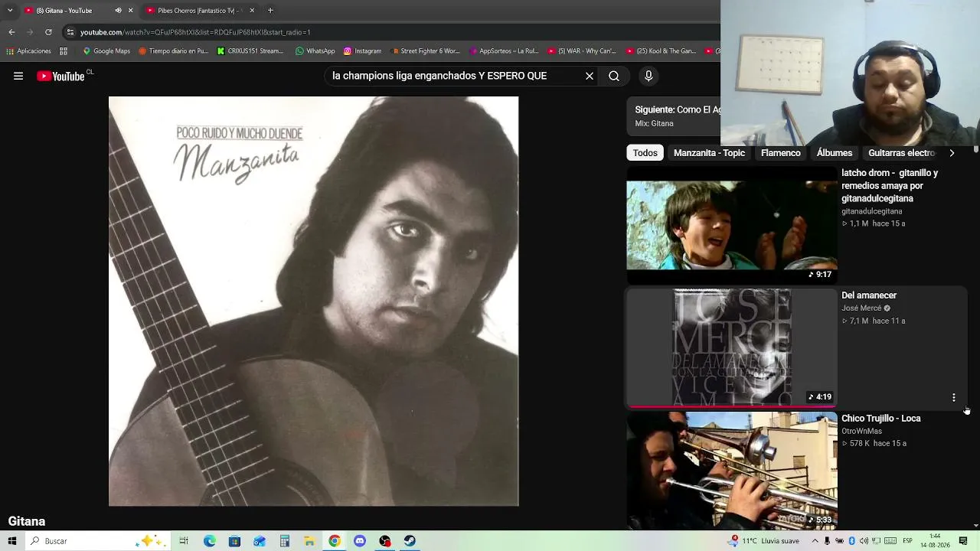Open the Street Fighter 6 bookmark
The image size is (980, 551).
425,51
